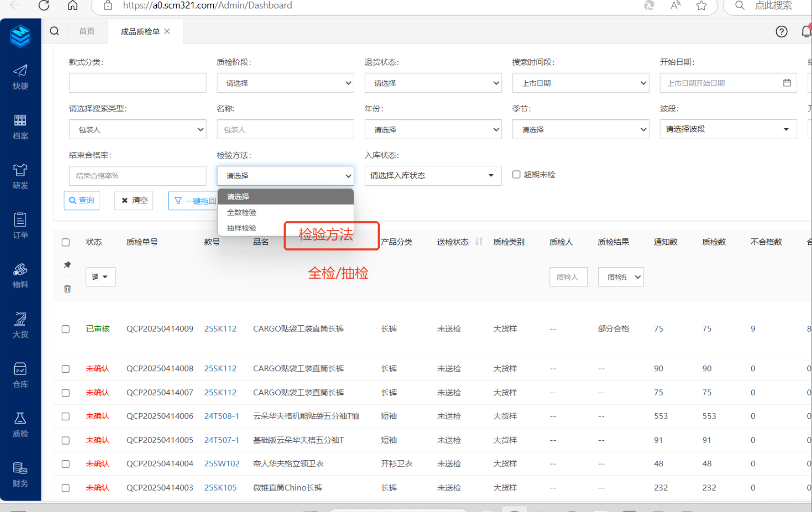Click the pin icon in table filter row

pyautogui.click(x=67, y=265)
